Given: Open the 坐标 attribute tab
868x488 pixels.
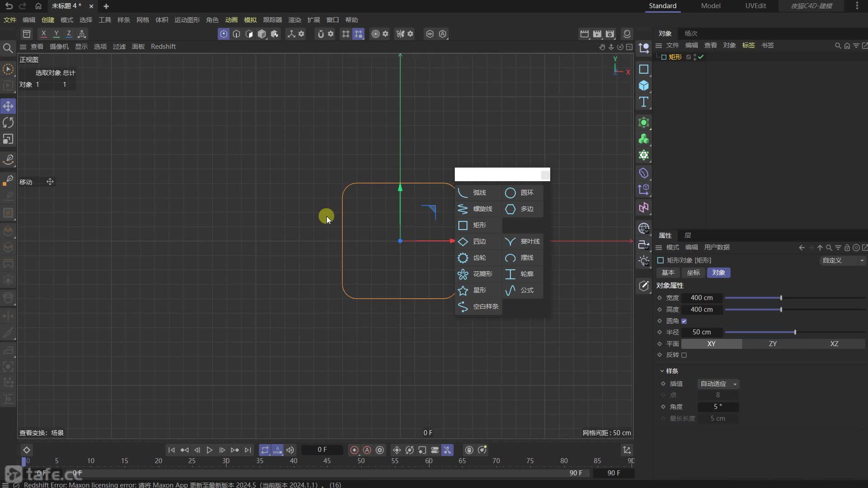Looking at the screenshot, I should tap(693, 272).
